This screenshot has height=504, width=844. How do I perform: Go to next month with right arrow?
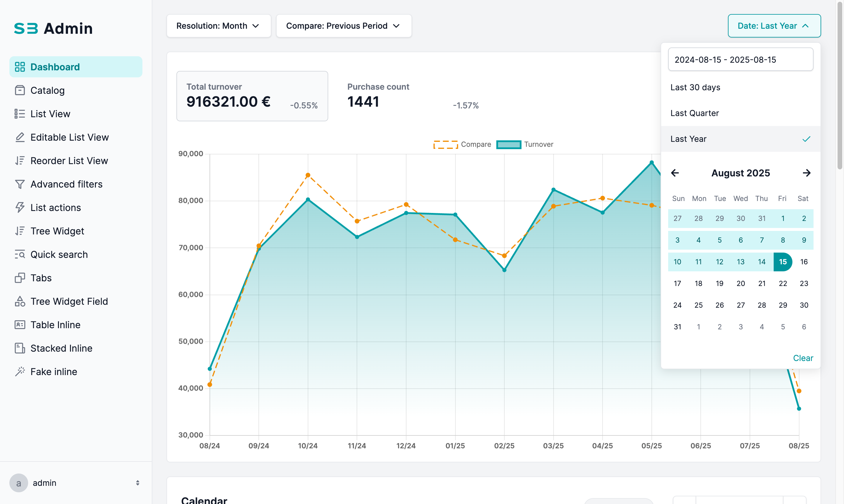point(806,173)
